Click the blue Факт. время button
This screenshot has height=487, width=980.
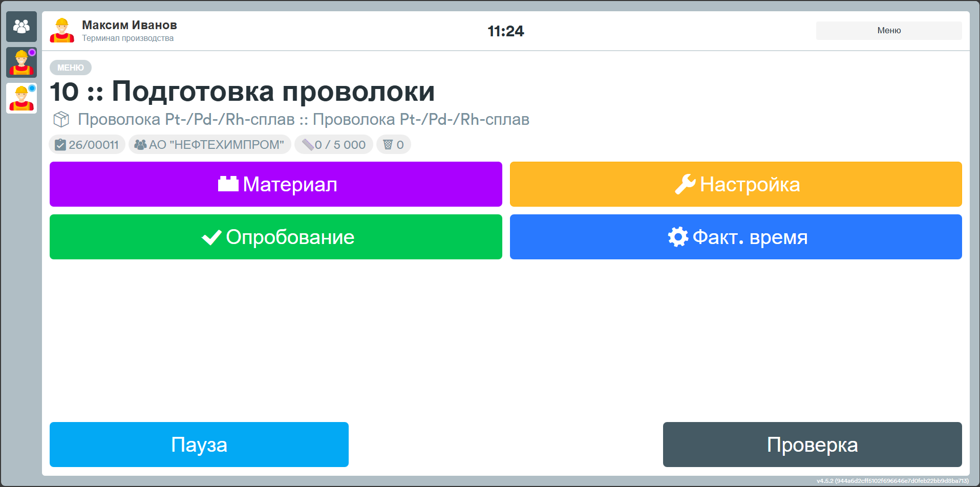tap(736, 237)
